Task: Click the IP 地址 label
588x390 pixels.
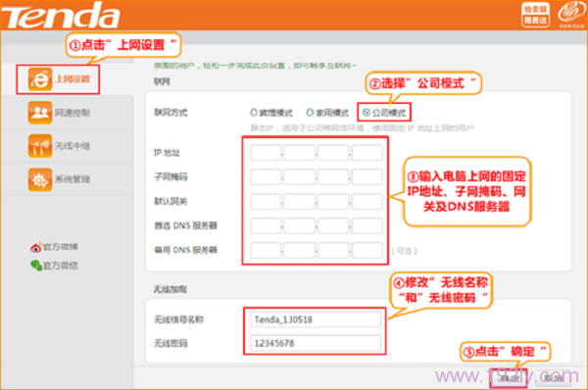Action: 167,153
